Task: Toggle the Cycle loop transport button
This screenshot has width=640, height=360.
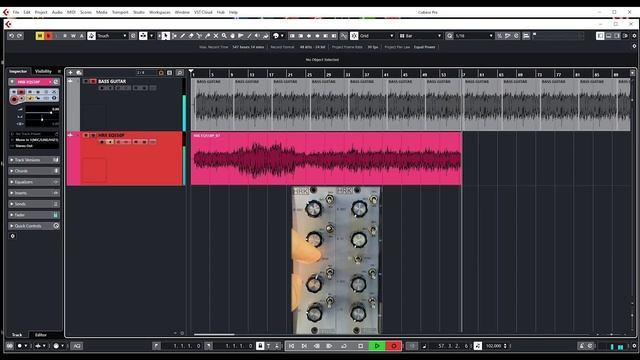Action: coord(344,346)
